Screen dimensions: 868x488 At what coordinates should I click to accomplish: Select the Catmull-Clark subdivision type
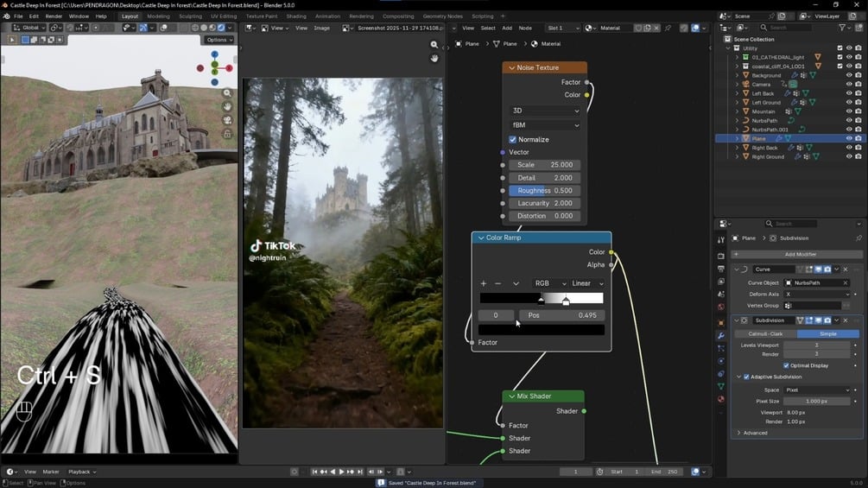click(765, 333)
